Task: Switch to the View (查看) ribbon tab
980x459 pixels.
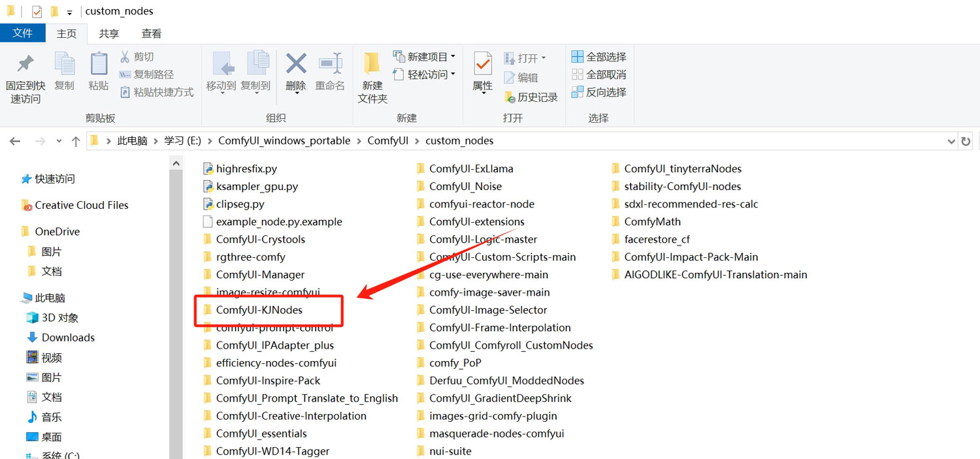Action: [x=152, y=33]
